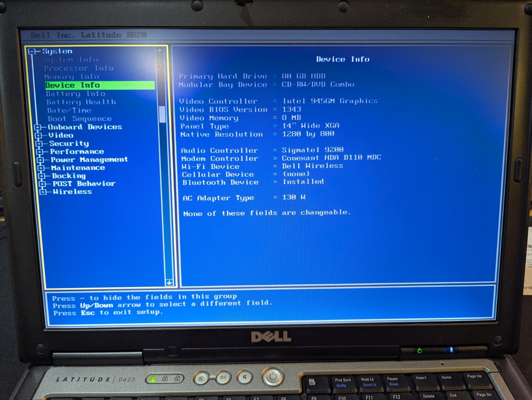Click the Dell logo on bezel
This screenshot has width=532, height=400.
[271, 337]
